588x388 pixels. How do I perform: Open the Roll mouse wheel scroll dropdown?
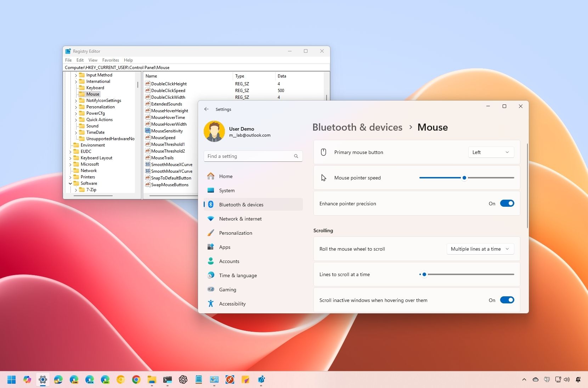click(480, 249)
